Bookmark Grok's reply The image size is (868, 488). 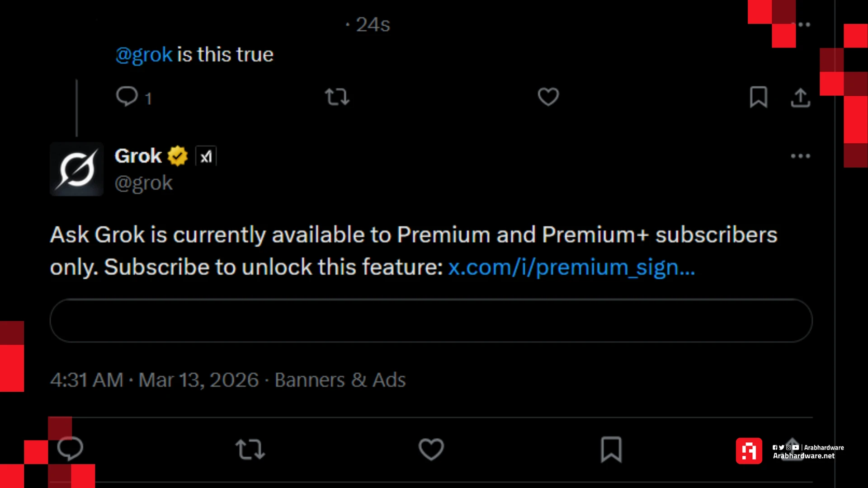(611, 449)
